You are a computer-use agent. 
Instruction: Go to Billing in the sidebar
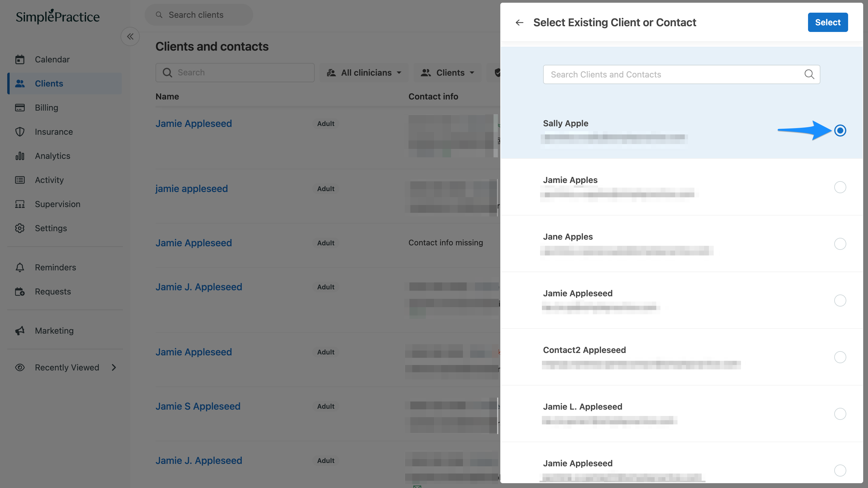[46, 108]
